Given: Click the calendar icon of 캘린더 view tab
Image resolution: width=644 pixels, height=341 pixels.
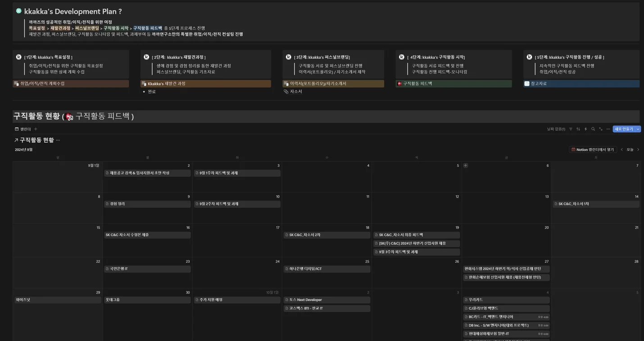Looking at the screenshot, I should pos(17,129).
